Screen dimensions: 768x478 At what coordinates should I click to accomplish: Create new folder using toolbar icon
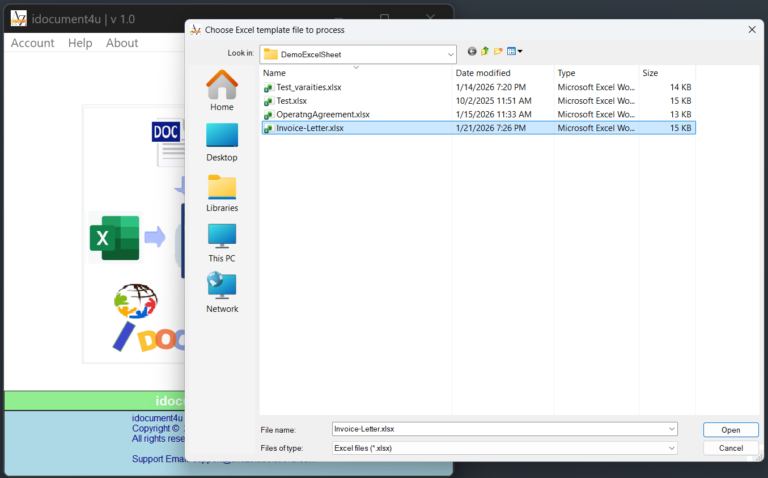(498, 51)
